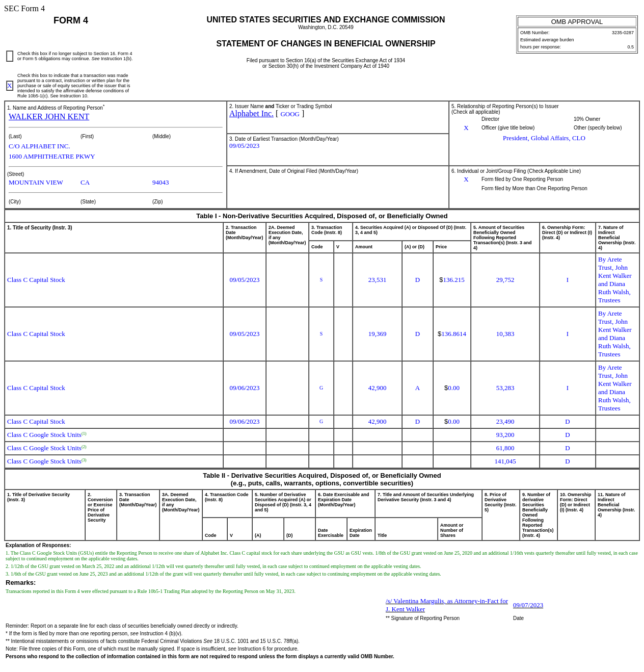Click the OMB APPROVAL header box
Screen dimensions: 644x672
coord(577,22)
